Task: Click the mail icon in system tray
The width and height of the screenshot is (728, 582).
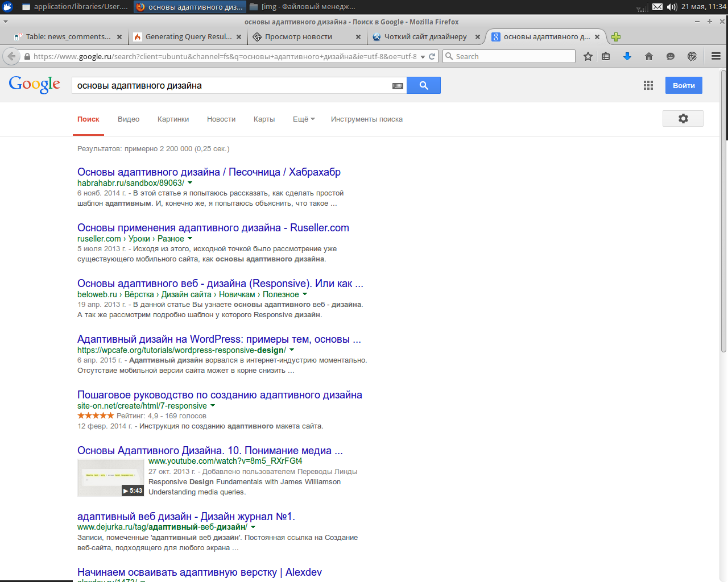Action: [657, 7]
